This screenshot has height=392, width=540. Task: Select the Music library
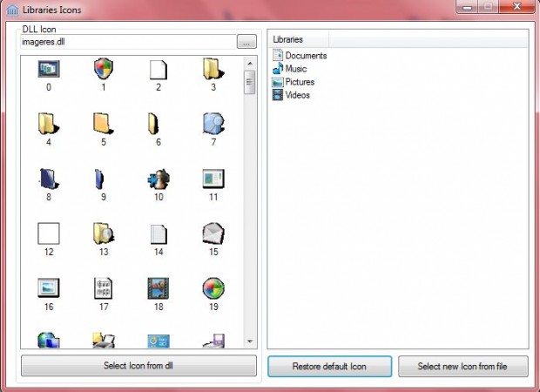pos(289,69)
